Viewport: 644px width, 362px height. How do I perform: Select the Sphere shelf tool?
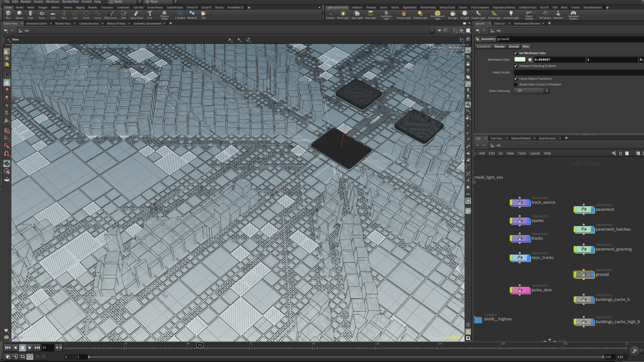tap(19, 15)
